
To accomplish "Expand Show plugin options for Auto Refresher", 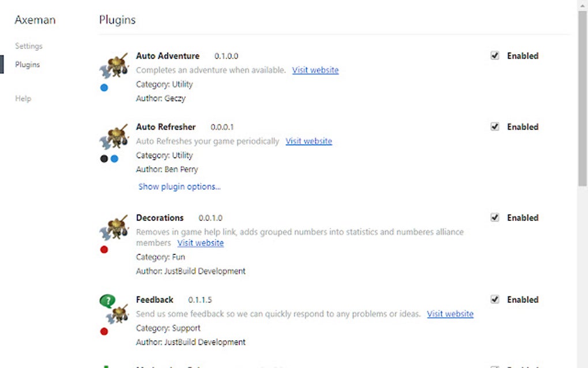I will click(179, 187).
